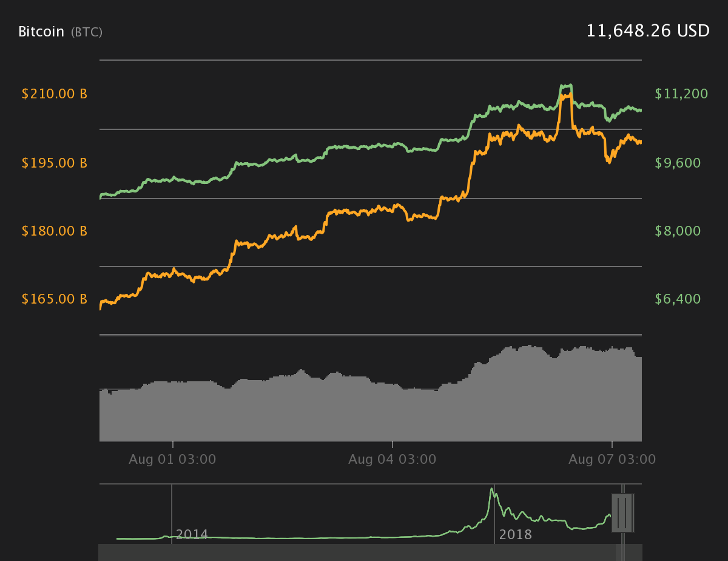Click the Aug 04 03:00 date label
This screenshot has height=561, width=728.
(392, 460)
